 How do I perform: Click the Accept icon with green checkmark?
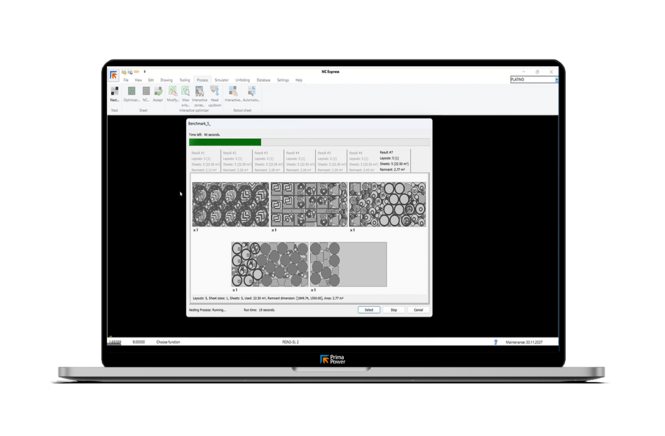tap(158, 94)
